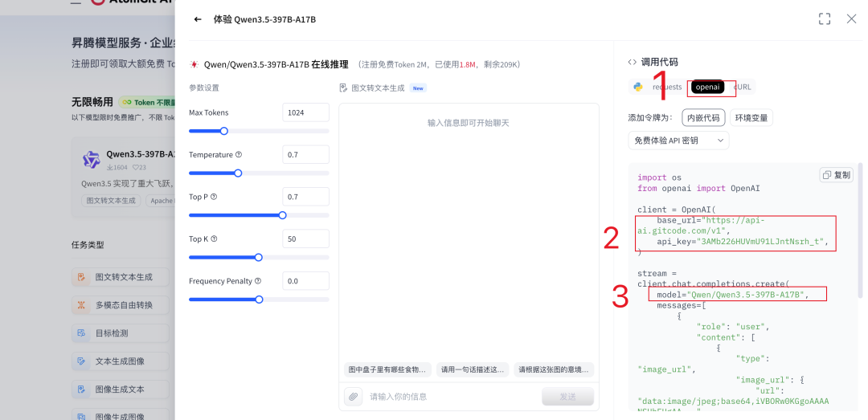The image size is (868, 420).
Task: Click the api_key line in code
Action: (x=743, y=241)
